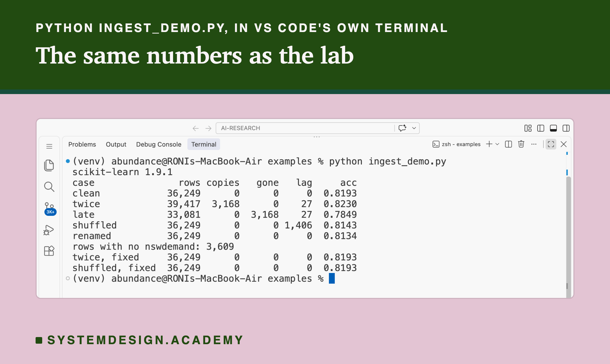The height and width of the screenshot is (364, 610).
Task: Open the Explorer view in activity bar
Action: coord(49,165)
